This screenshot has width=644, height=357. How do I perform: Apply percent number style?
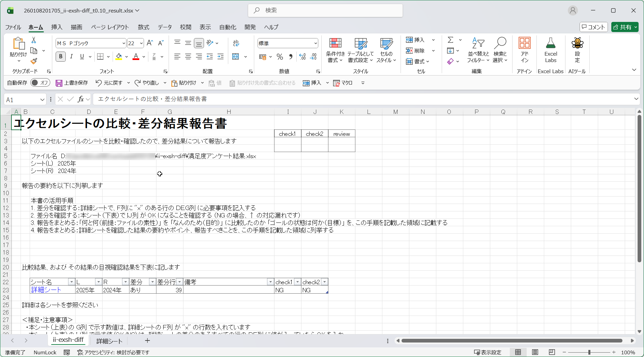coord(280,57)
